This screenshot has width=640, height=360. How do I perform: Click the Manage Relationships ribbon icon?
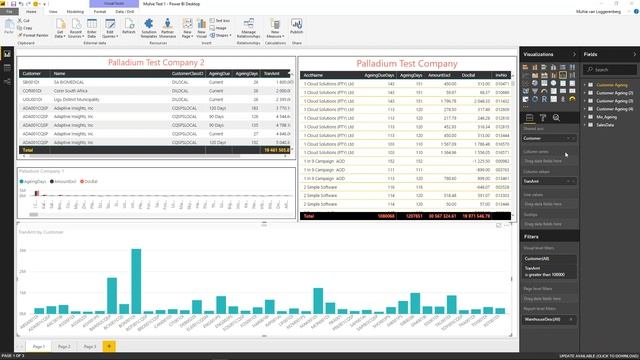249,28
